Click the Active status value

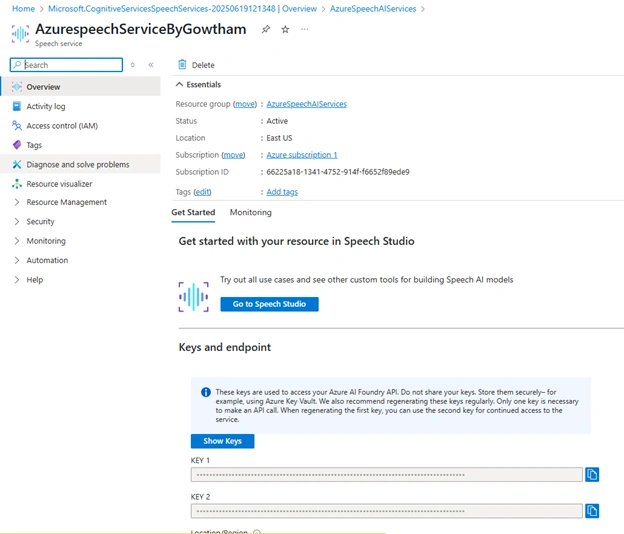(277, 121)
